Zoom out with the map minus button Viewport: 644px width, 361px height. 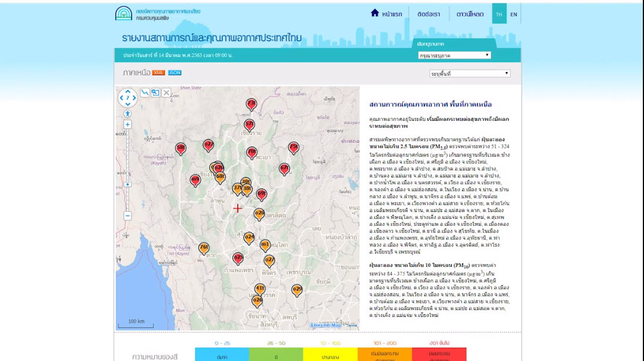click(x=128, y=215)
